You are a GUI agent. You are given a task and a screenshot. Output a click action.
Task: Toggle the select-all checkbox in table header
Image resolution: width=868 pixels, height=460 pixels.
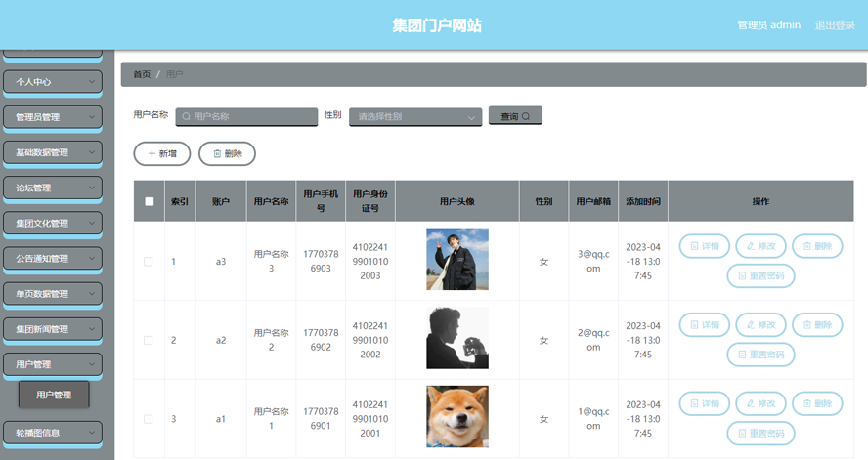[149, 201]
